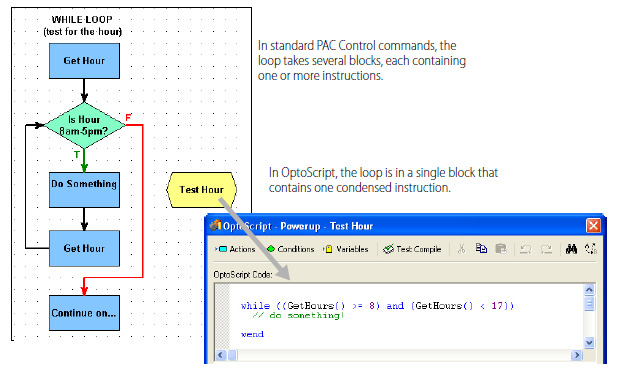
Task: Open Find with the binoculars icon
Action: (571, 249)
